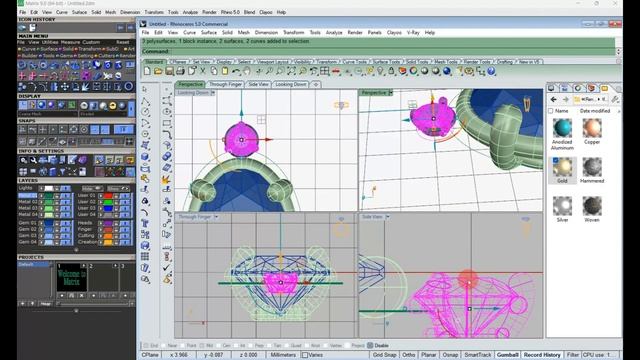Select the pointer arrow tool in side toolbar
This screenshot has width=640, height=360.
(145, 89)
